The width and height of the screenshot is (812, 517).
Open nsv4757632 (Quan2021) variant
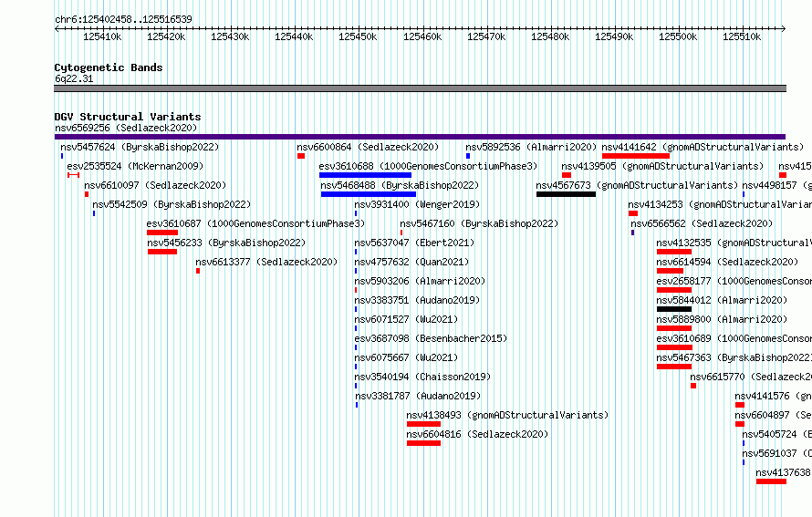pyautogui.click(x=411, y=262)
